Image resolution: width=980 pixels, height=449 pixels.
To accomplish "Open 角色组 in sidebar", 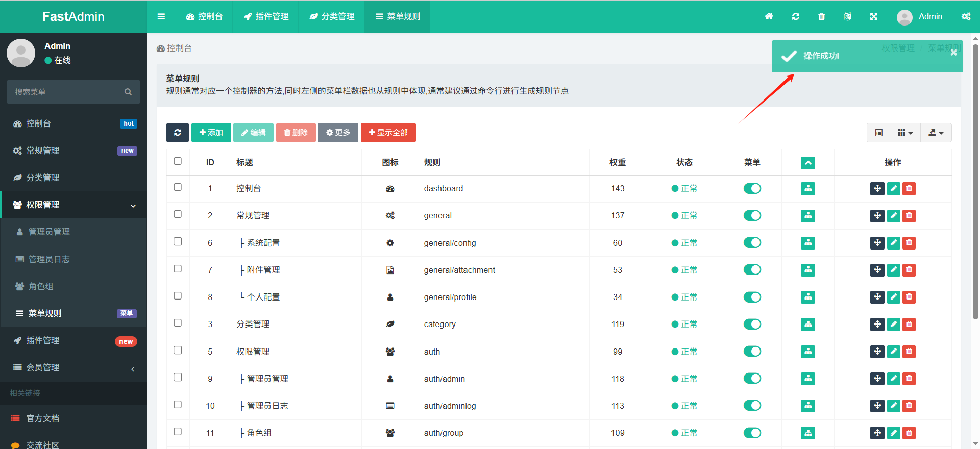I will [73, 286].
